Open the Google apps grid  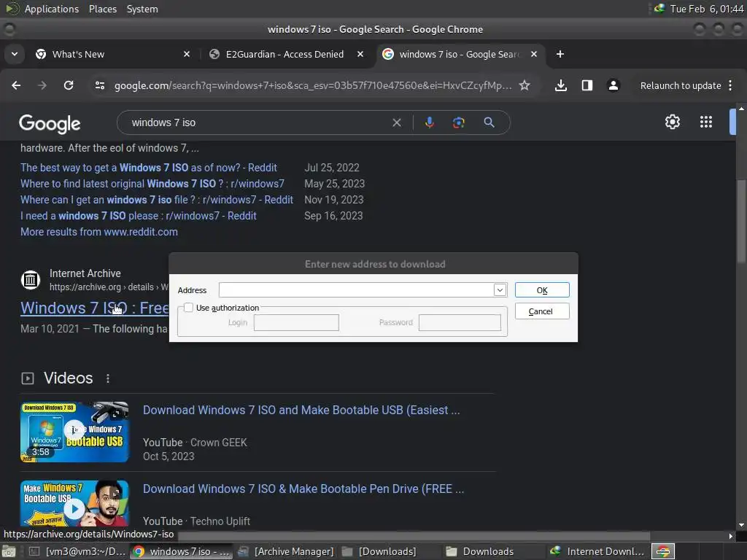[x=706, y=122]
